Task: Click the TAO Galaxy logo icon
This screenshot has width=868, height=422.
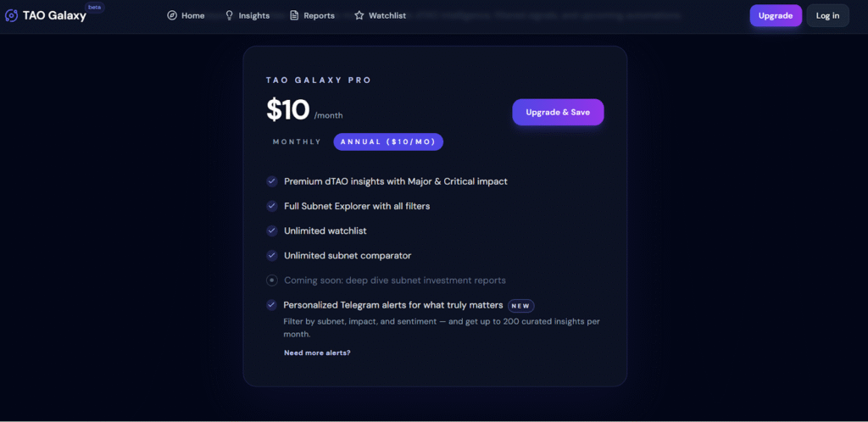Action: coord(11,15)
